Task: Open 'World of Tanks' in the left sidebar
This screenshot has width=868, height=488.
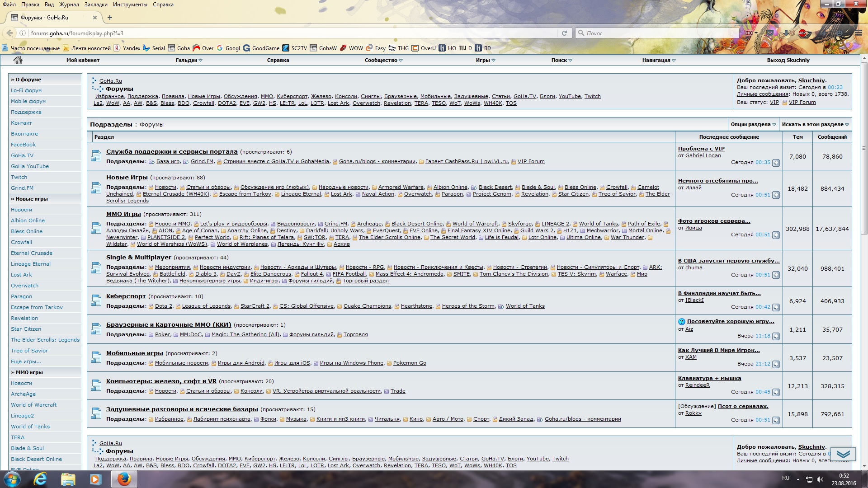Action: click(x=30, y=427)
